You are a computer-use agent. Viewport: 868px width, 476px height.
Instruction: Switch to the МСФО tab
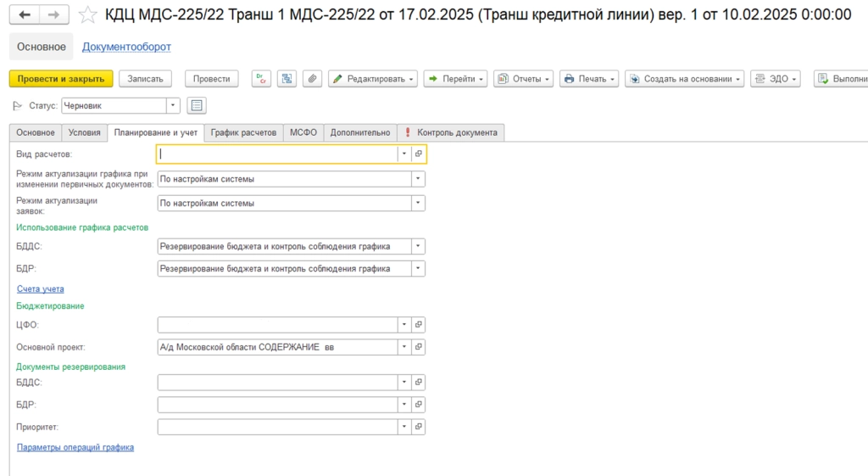point(303,132)
